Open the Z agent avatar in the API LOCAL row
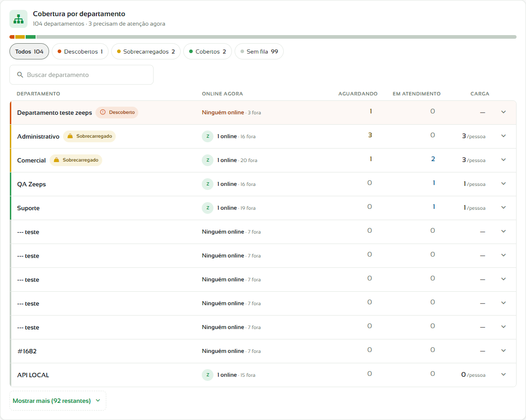Image resolution: width=526 pixels, height=420 pixels. click(208, 375)
